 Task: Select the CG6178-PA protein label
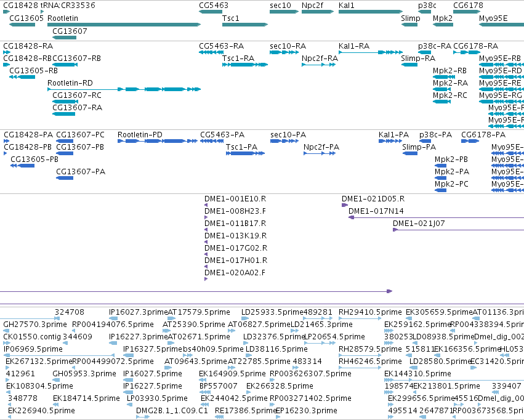483,135
